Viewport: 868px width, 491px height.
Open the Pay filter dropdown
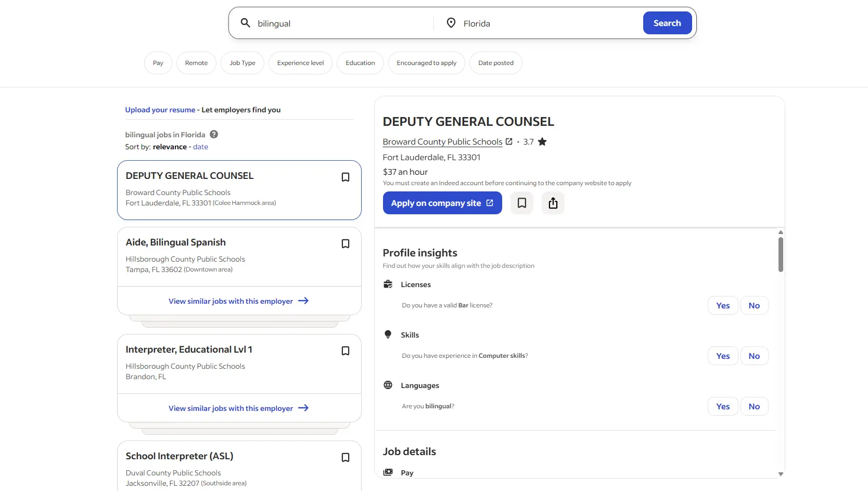(158, 63)
